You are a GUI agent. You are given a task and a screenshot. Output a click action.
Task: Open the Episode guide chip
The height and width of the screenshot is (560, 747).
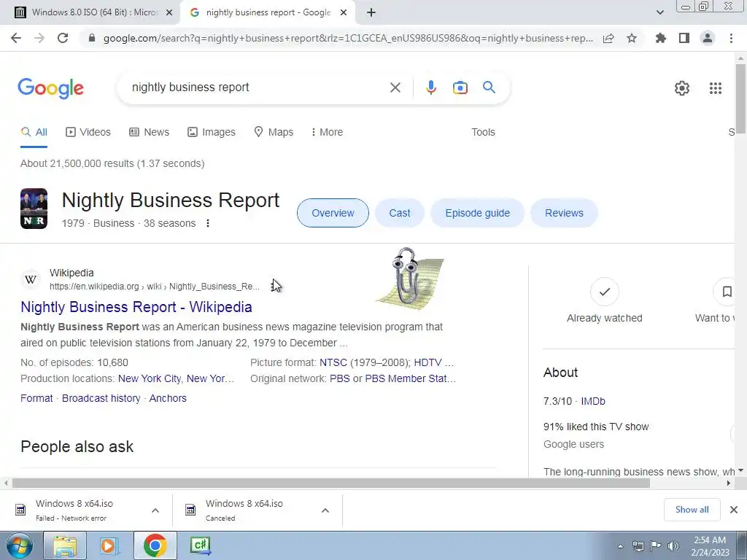click(x=477, y=213)
